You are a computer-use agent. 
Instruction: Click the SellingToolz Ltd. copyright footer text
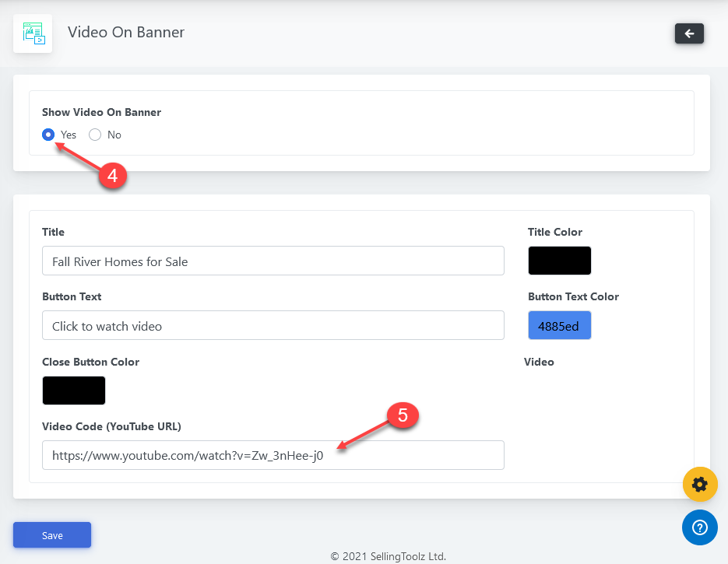(388, 556)
